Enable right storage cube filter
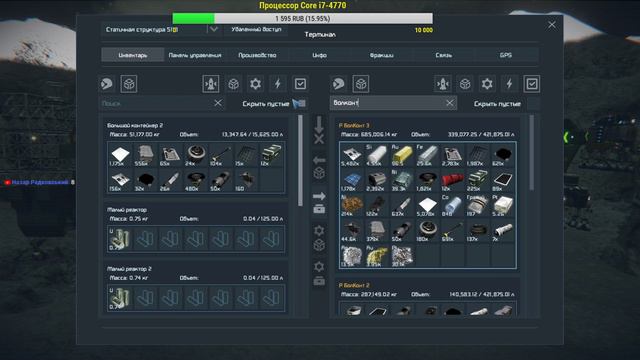This screenshot has width=640, height=360. pyautogui.click(x=465, y=84)
